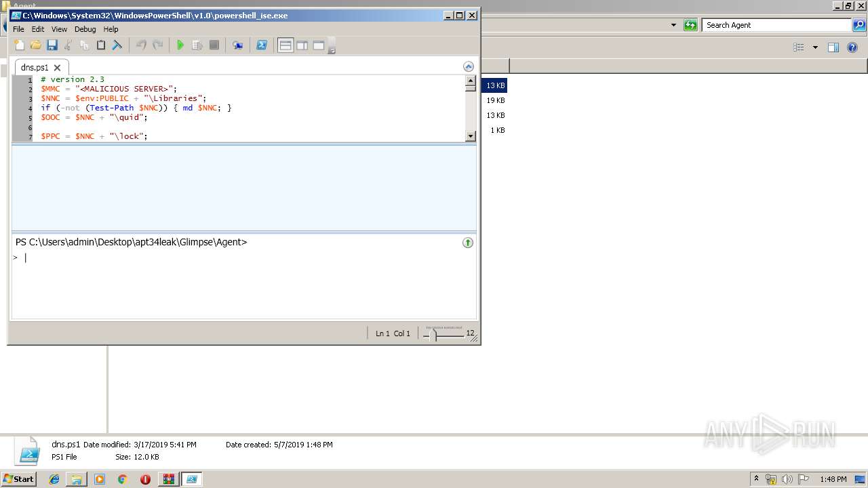Start PowerShell.exe using the blue console icon
This screenshot has width=868, height=488.
(x=261, y=45)
